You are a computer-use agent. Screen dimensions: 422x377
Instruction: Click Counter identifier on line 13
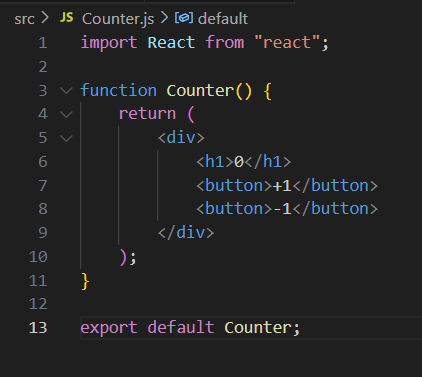(x=258, y=328)
